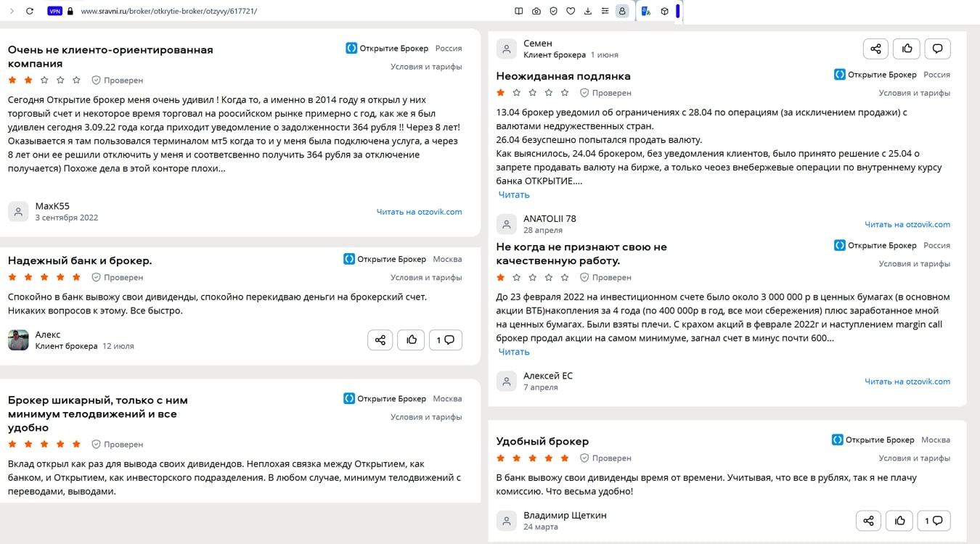
Task: Click date 3 сентября 2022
Action: pyautogui.click(x=67, y=218)
